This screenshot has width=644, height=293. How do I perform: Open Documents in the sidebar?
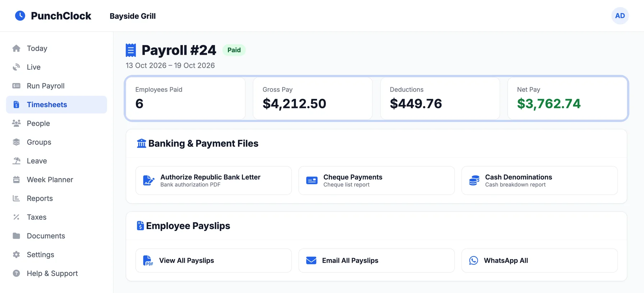pyautogui.click(x=57, y=236)
